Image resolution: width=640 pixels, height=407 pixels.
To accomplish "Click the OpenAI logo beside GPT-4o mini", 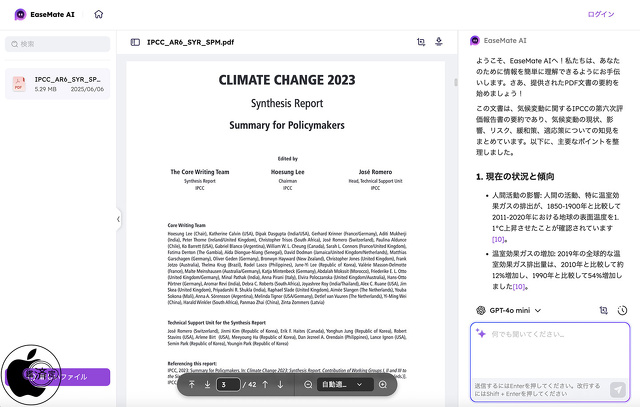I will (481, 310).
